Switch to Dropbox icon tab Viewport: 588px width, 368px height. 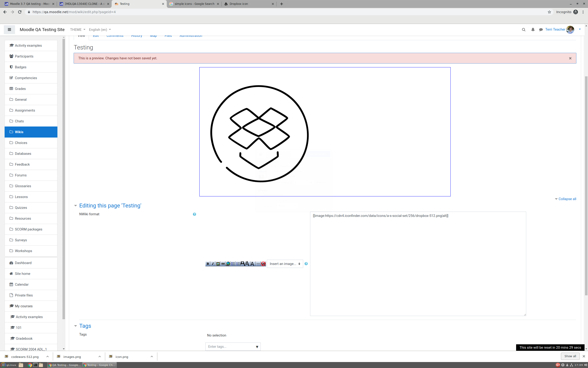pos(249,4)
